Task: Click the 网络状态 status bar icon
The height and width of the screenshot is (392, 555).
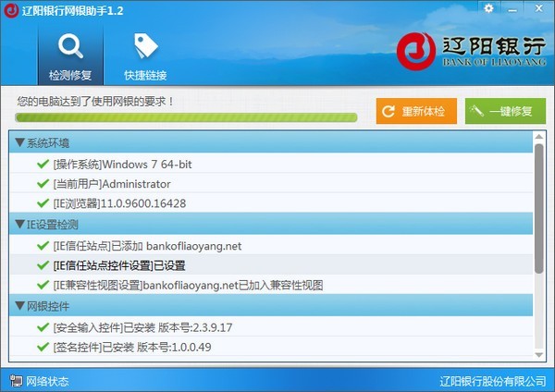Action: 16,381
